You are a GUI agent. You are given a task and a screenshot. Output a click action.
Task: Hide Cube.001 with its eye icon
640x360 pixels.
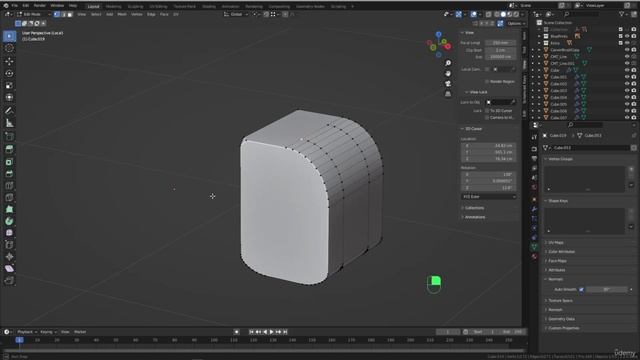627,77
